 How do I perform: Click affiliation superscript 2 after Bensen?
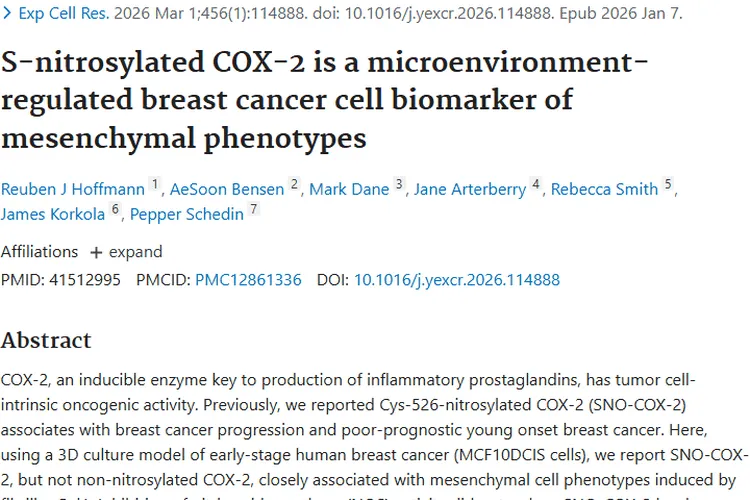pos(295,185)
